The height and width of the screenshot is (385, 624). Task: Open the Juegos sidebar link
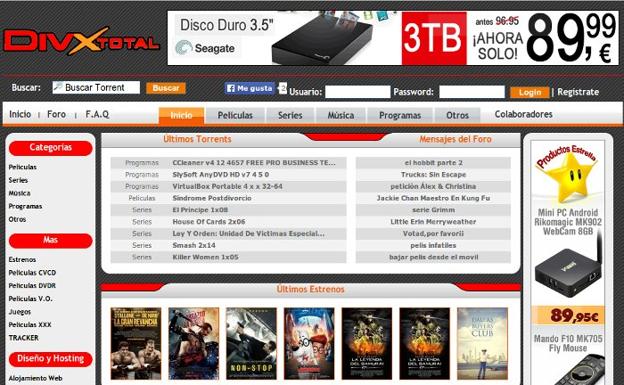click(x=20, y=312)
